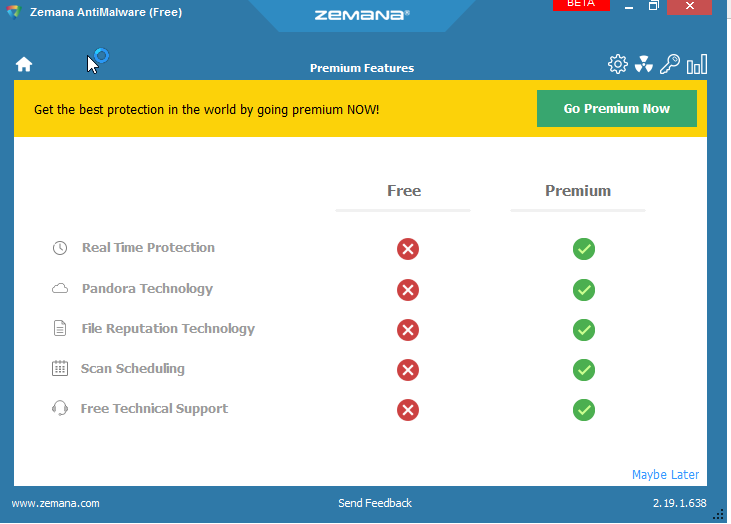
Task: Close the Zemana AntiMalware window
Action: pos(690,7)
